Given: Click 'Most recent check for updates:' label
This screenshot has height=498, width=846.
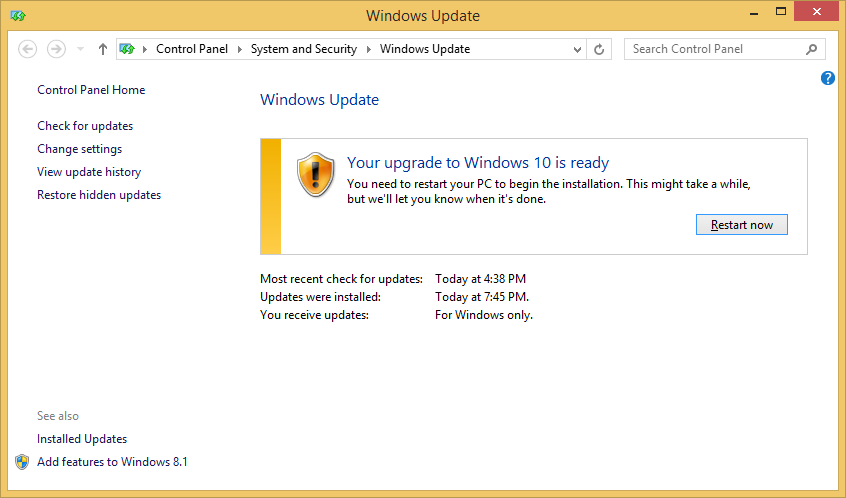Looking at the screenshot, I should pyautogui.click(x=342, y=279).
